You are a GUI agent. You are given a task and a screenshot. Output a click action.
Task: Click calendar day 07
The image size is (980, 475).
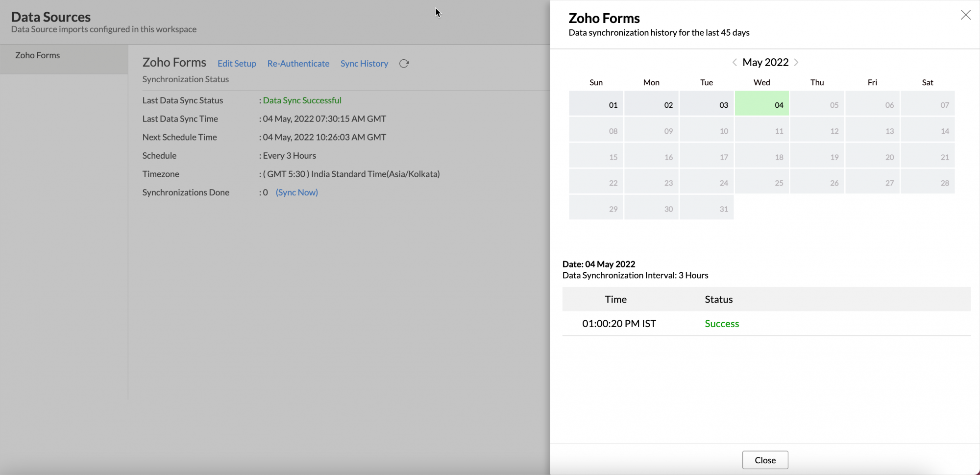(x=928, y=103)
